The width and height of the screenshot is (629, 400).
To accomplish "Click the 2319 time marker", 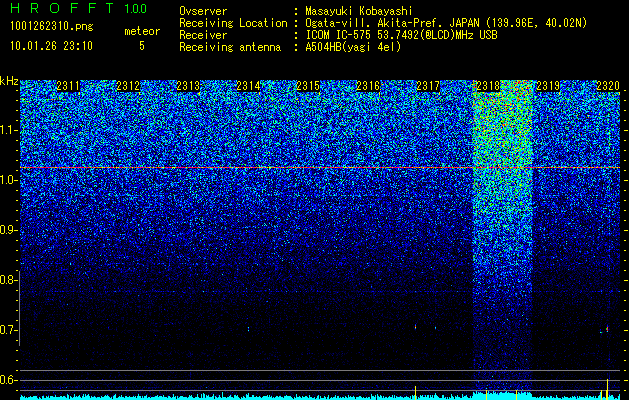I will pyautogui.click(x=548, y=86).
